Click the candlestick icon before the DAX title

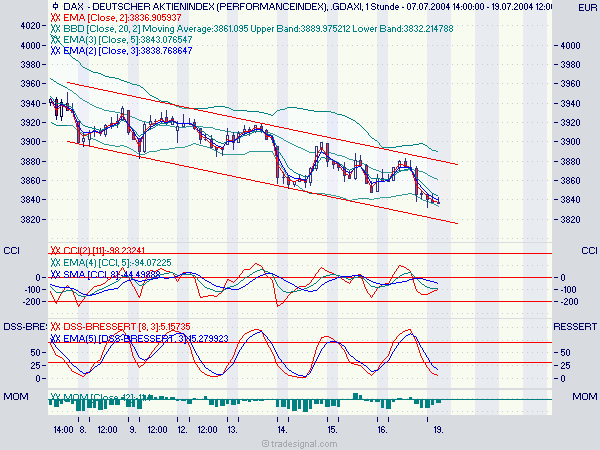(55, 6)
